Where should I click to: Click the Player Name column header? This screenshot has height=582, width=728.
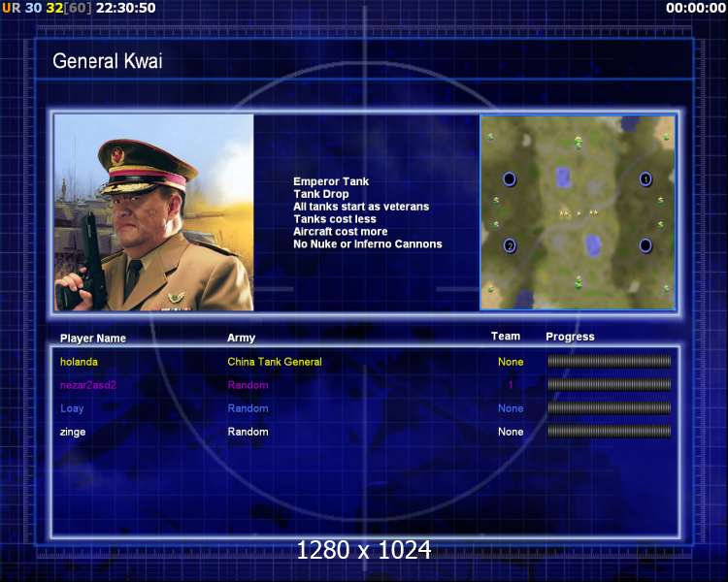pos(93,339)
